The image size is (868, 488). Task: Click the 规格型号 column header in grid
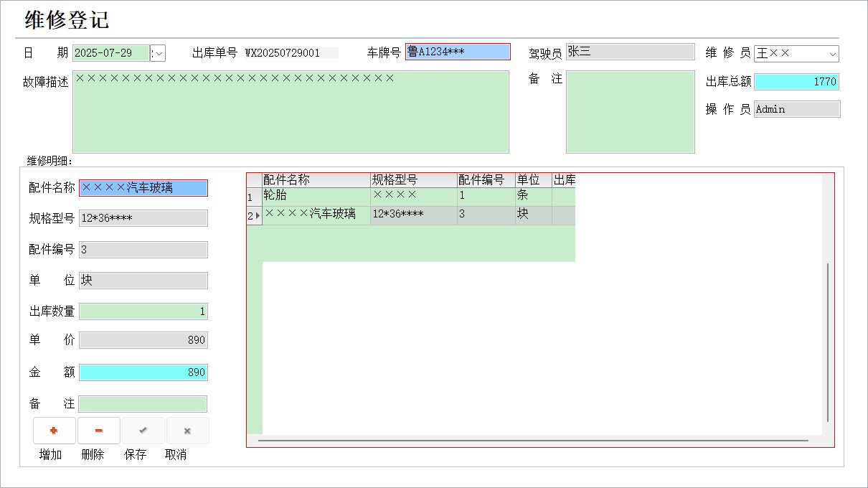point(414,180)
